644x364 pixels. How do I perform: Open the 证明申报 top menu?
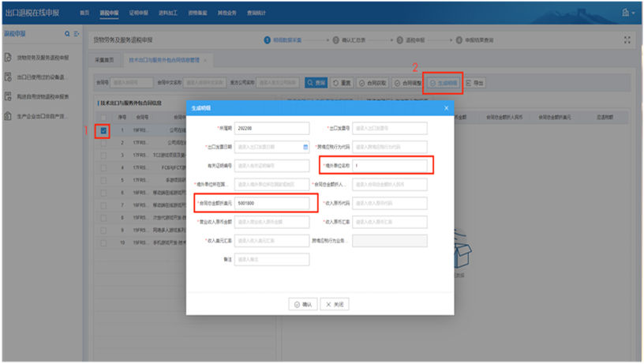coord(138,13)
